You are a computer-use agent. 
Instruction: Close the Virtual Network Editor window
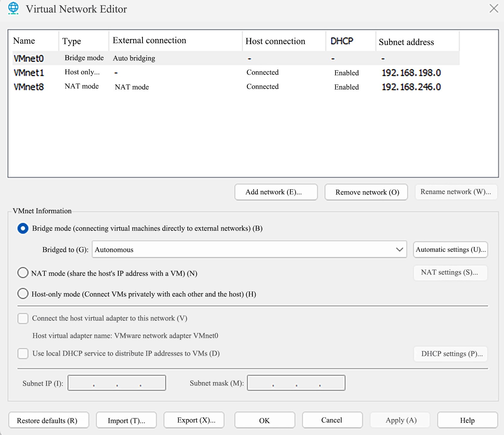[493, 8]
